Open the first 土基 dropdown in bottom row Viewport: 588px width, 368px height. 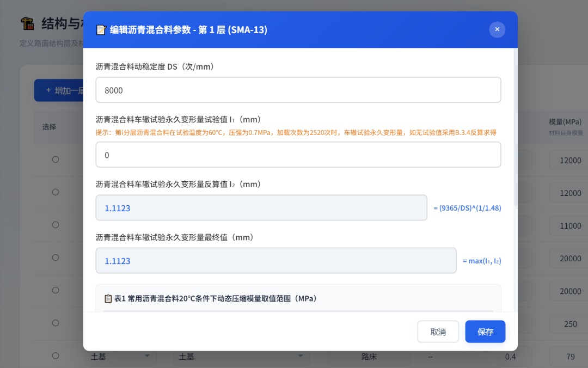[121, 357]
